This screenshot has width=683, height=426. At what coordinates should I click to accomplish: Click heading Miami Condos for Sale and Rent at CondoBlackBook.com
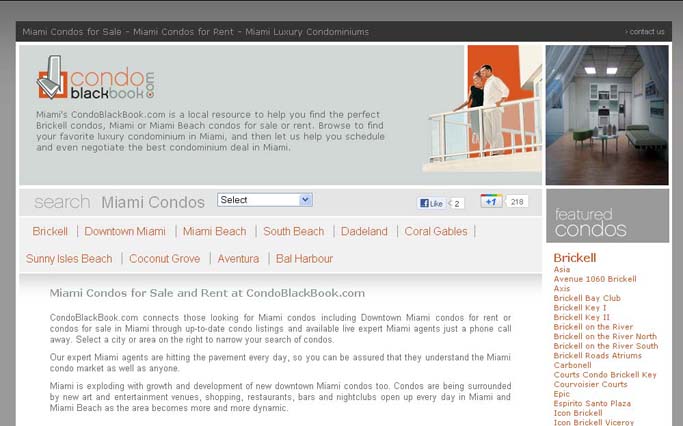click(207, 293)
